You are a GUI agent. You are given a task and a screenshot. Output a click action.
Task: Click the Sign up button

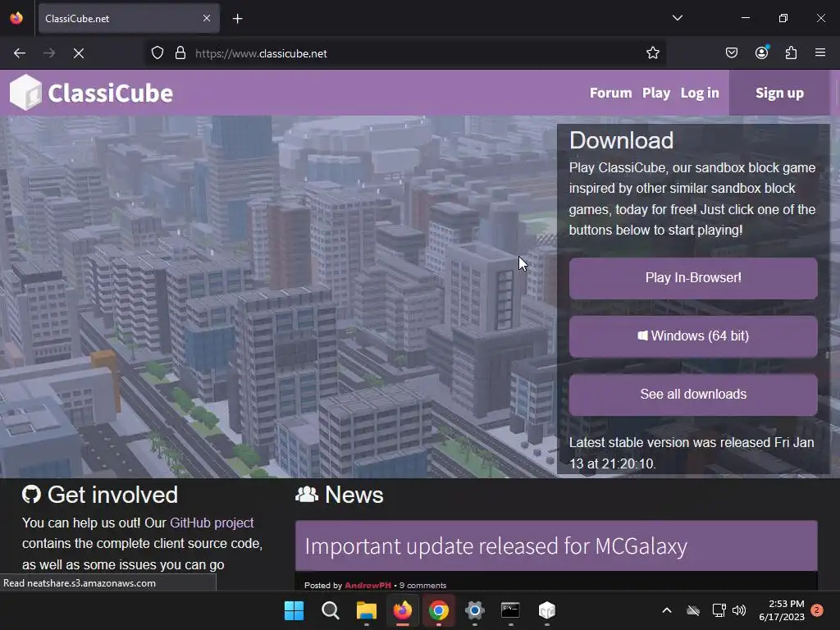pos(779,93)
